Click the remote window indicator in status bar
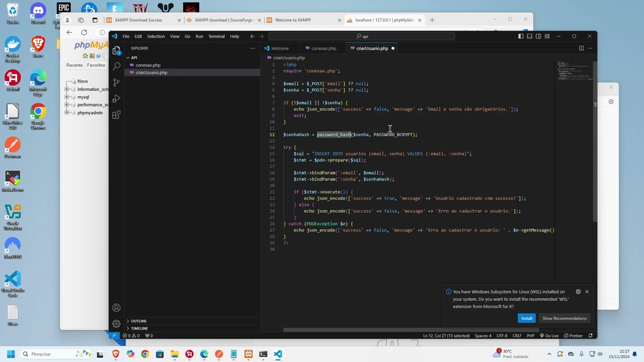 tap(114, 335)
